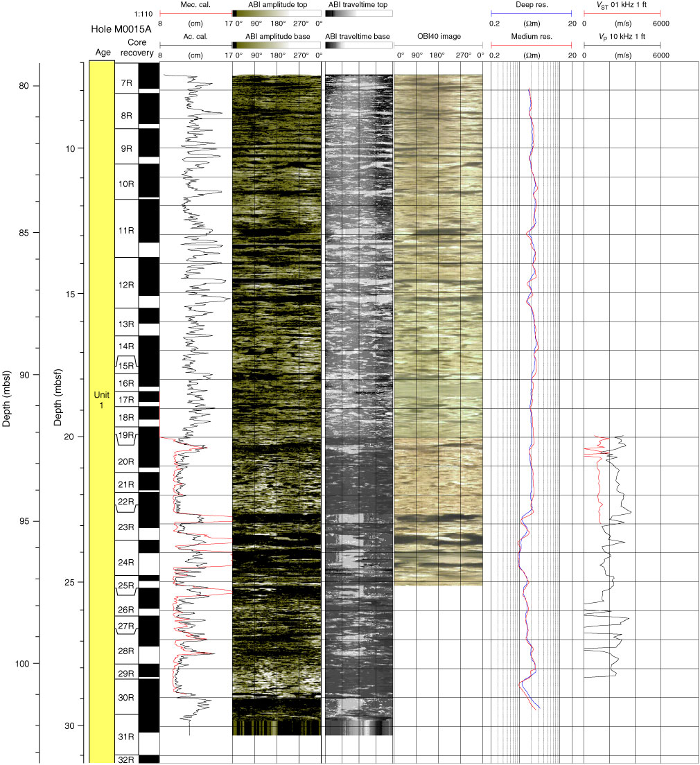Select core section label 31R
The image size is (700, 765).
tap(126, 737)
